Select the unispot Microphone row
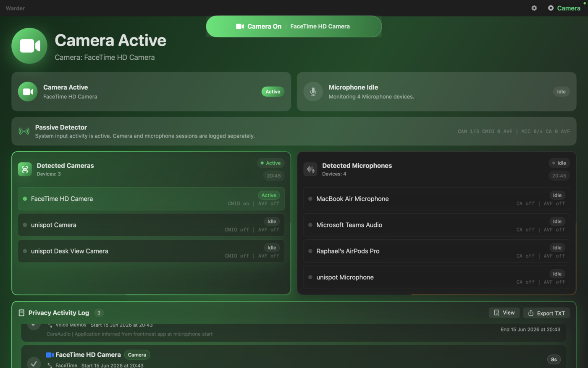The image size is (588, 368). (x=436, y=277)
